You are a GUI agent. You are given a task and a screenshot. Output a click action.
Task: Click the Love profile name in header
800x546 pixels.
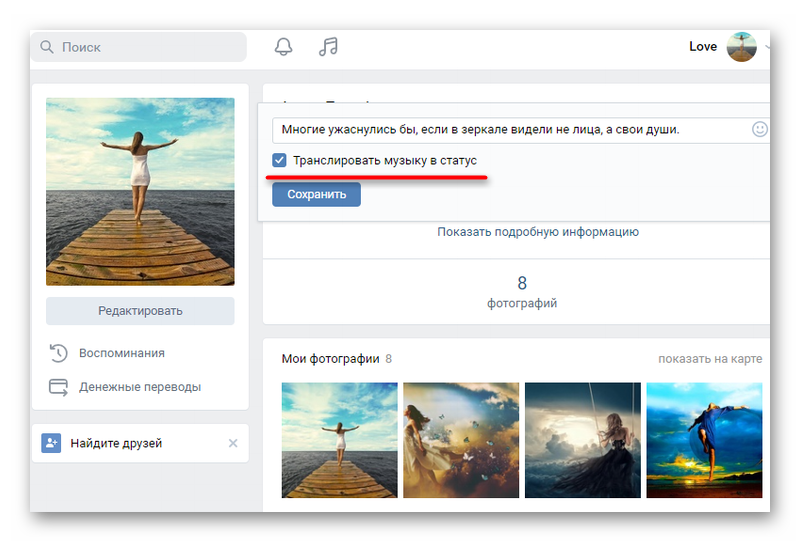[x=703, y=46]
